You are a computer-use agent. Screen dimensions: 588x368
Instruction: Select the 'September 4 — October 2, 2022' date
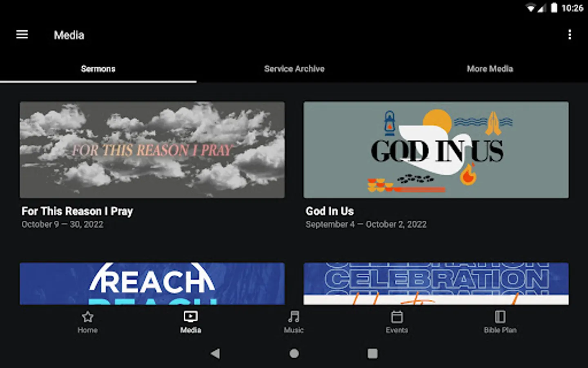coord(366,224)
